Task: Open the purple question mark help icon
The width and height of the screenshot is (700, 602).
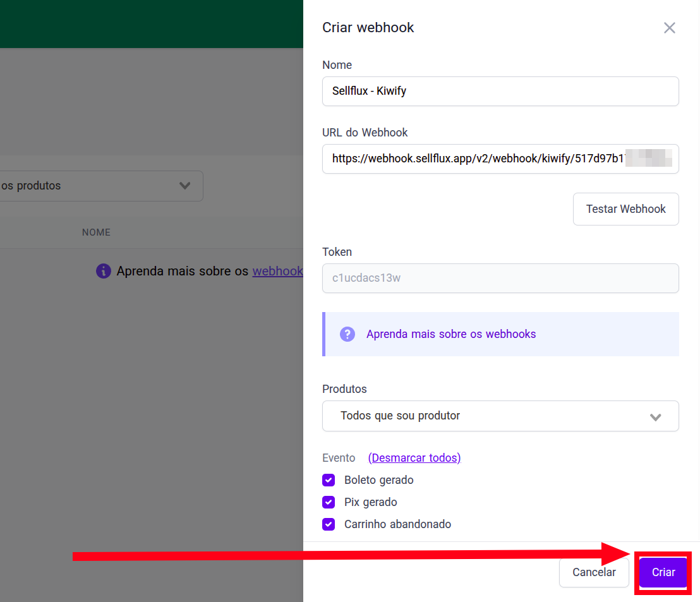Action: pos(347,334)
